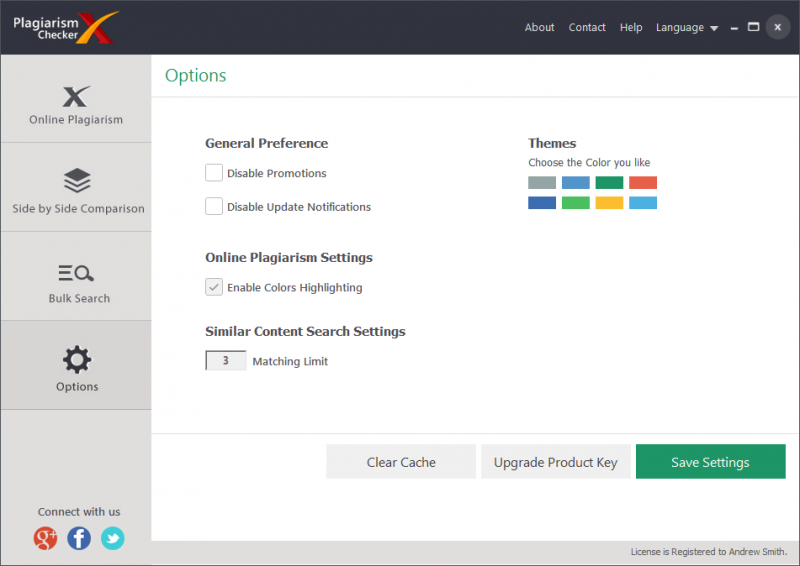The image size is (800, 566).
Task: Click the Themes heading
Action: (552, 143)
